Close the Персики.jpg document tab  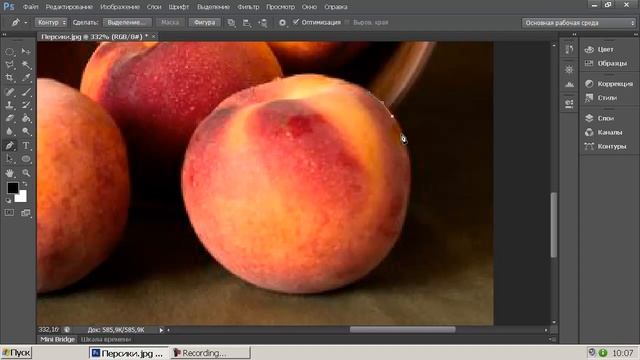pyautogui.click(x=153, y=36)
